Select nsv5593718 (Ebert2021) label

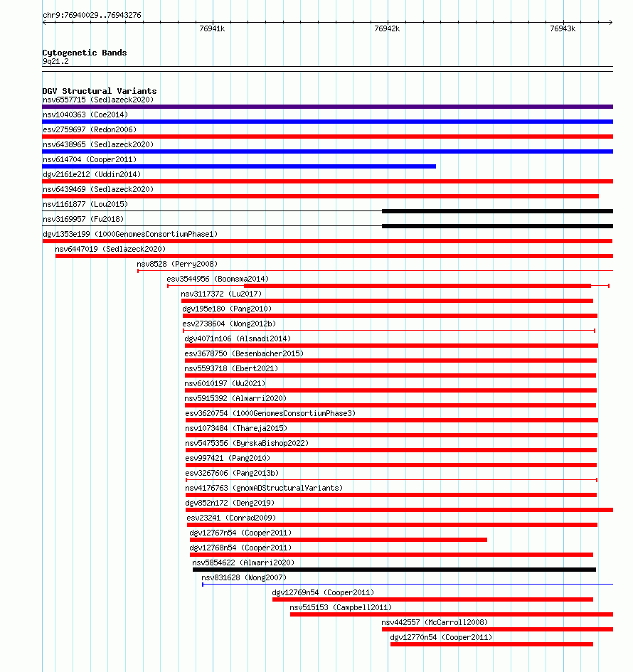coord(231,369)
